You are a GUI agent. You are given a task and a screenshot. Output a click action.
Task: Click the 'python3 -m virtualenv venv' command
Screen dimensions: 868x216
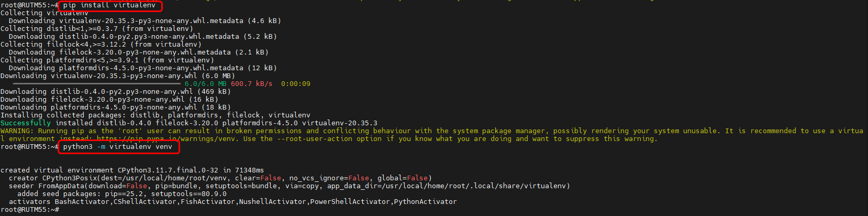(117, 147)
